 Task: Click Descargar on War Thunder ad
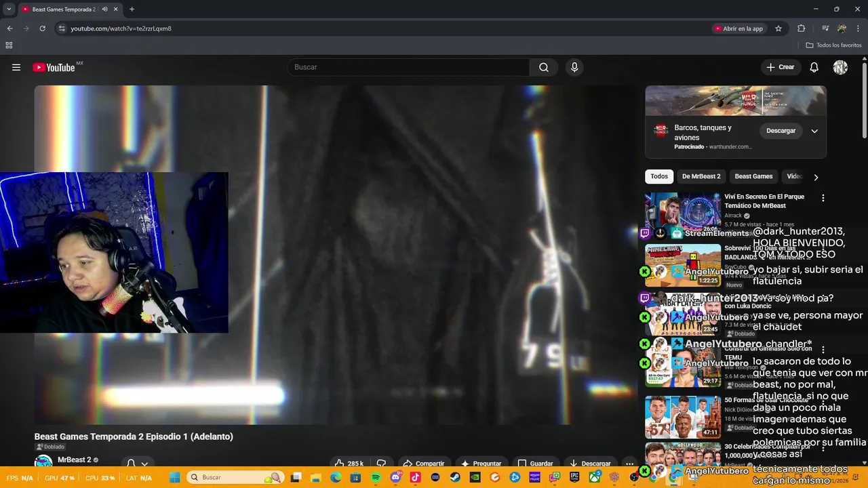tap(781, 131)
